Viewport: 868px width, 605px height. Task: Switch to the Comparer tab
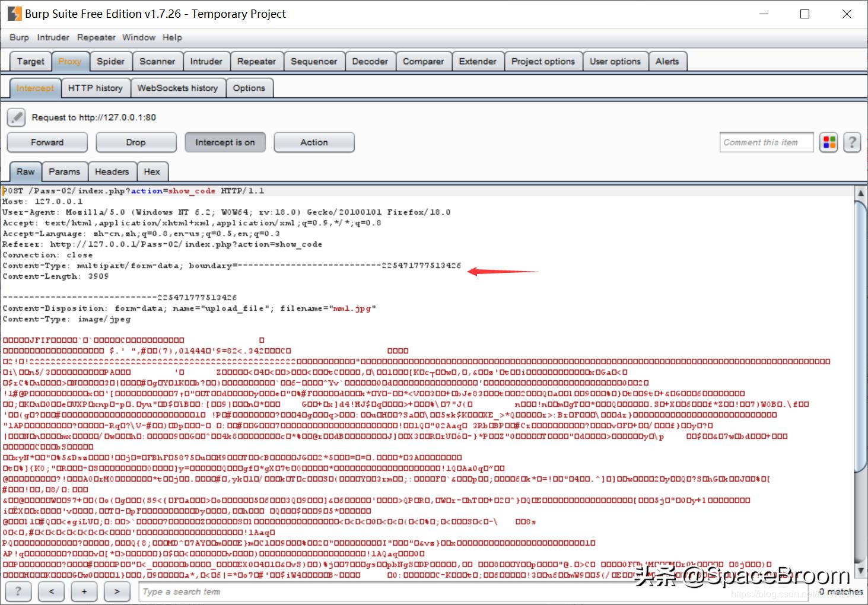click(423, 61)
